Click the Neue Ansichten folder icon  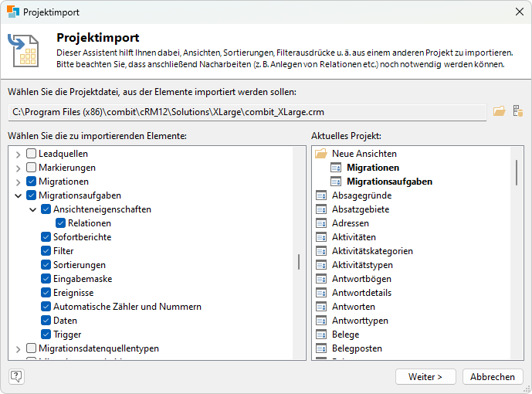(321, 154)
